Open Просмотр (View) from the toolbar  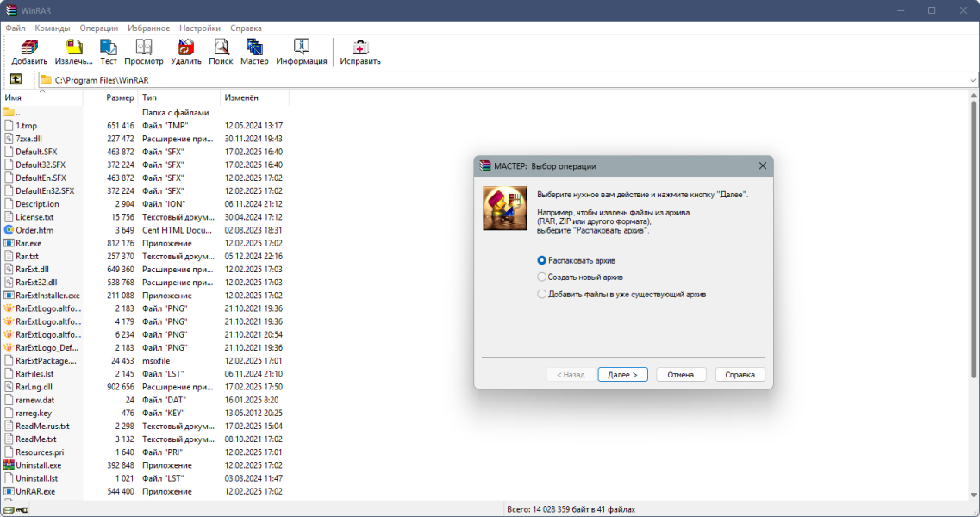[144, 47]
